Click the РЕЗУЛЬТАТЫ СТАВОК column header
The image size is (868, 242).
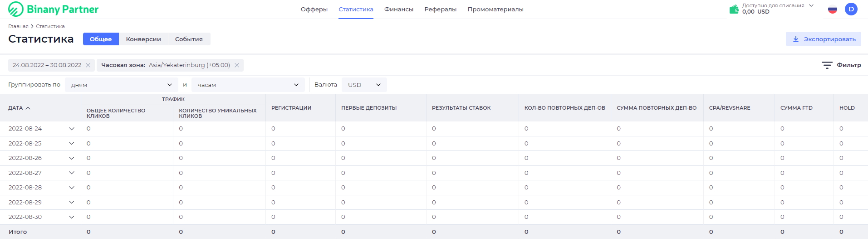tap(461, 108)
